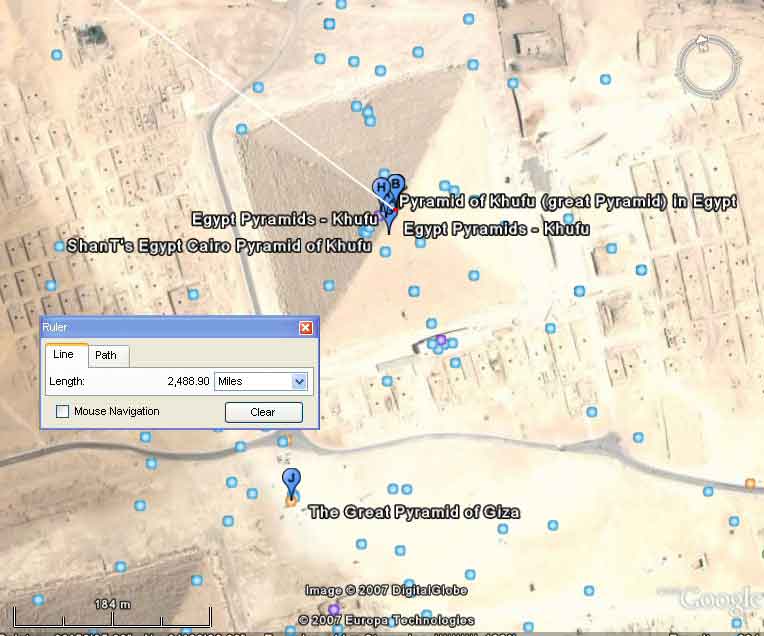Click the blue dot beside ShanT's label
This screenshot has width=764, height=636.
(59, 246)
